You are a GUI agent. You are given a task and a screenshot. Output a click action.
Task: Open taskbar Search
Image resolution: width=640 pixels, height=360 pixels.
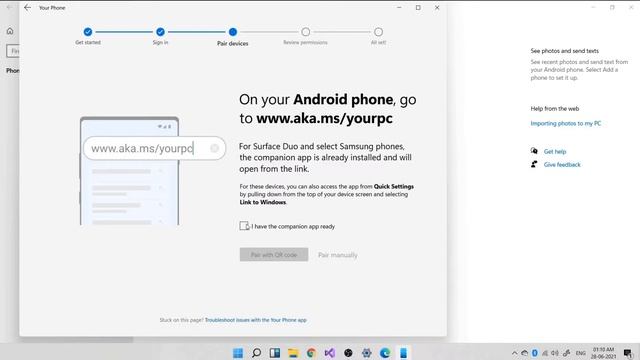[x=256, y=353]
